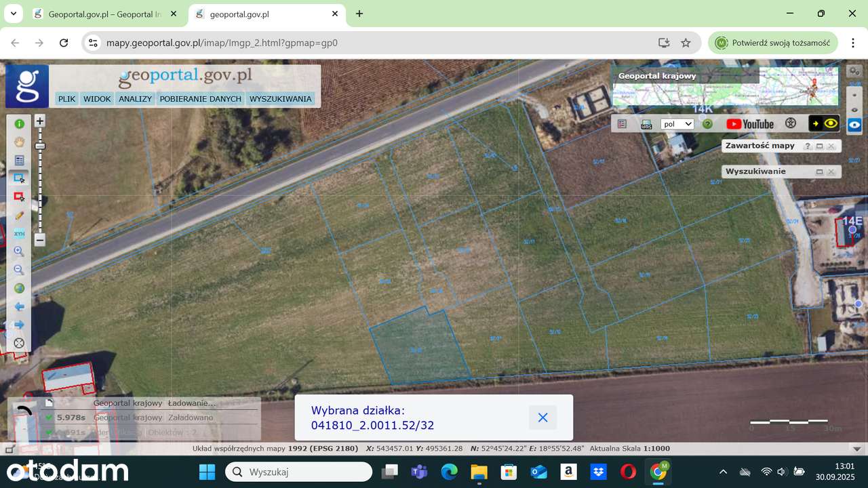This screenshot has height=488, width=868.
Task: Click the minus button below zoom slider
Action: point(40,239)
